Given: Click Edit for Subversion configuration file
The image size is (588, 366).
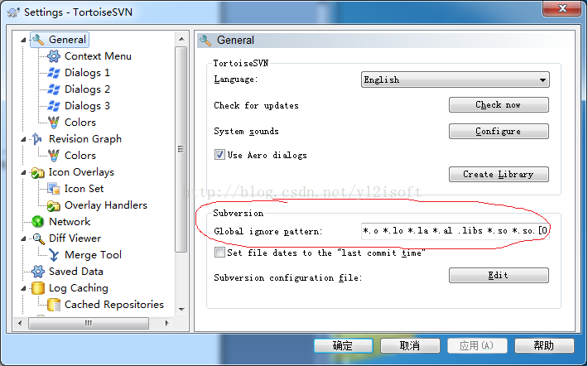Looking at the screenshot, I should (499, 275).
